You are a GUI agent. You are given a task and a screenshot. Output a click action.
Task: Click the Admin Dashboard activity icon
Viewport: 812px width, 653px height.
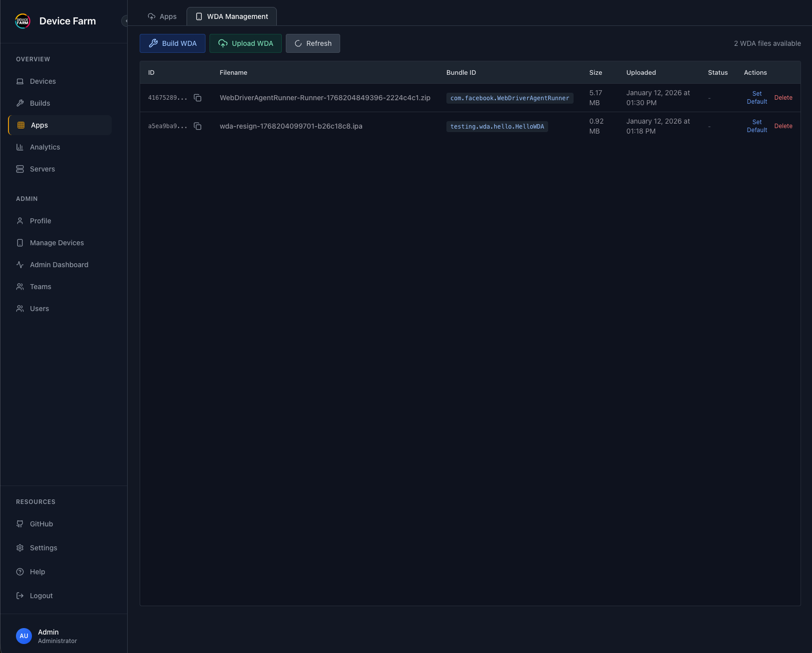[x=20, y=265]
